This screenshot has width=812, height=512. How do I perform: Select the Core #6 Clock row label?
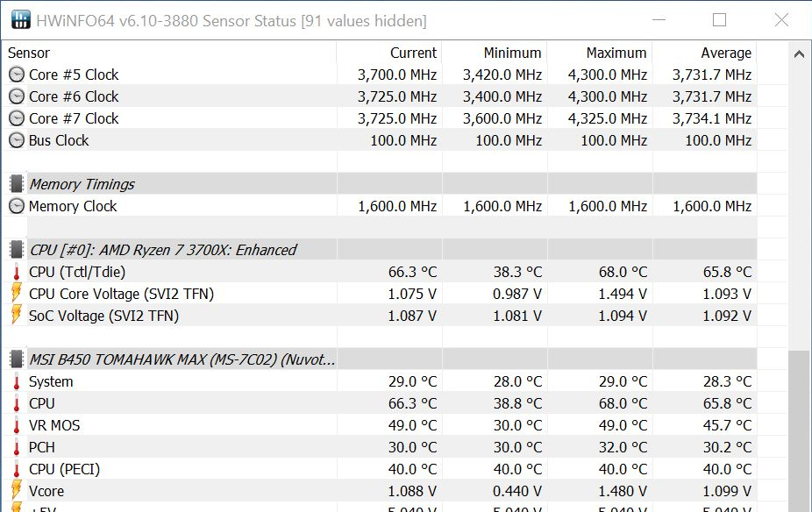(74, 96)
